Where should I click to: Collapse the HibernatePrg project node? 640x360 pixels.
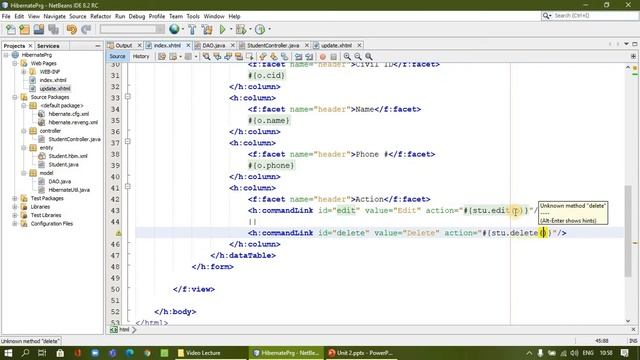point(6,55)
